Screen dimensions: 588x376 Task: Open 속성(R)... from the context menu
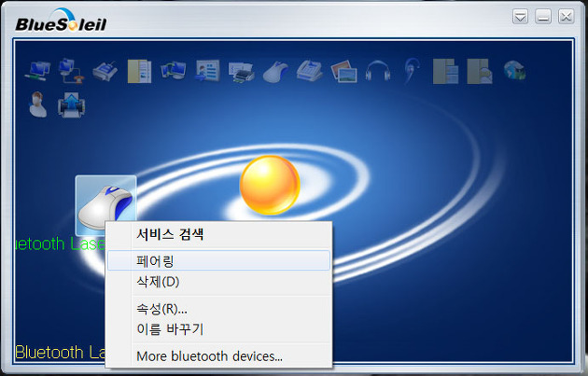click(218, 309)
